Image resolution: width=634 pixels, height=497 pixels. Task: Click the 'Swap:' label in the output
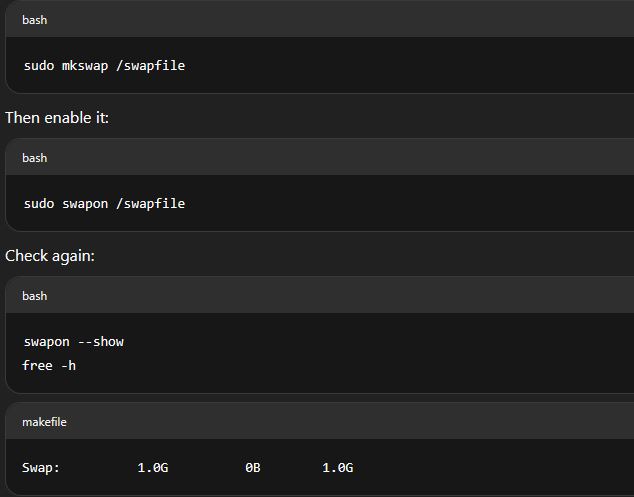[41, 467]
